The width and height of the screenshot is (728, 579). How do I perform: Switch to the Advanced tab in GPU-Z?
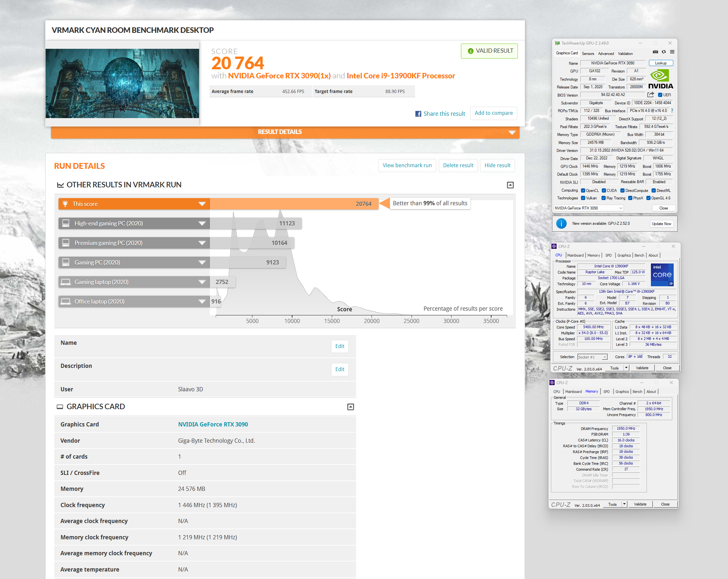(606, 54)
